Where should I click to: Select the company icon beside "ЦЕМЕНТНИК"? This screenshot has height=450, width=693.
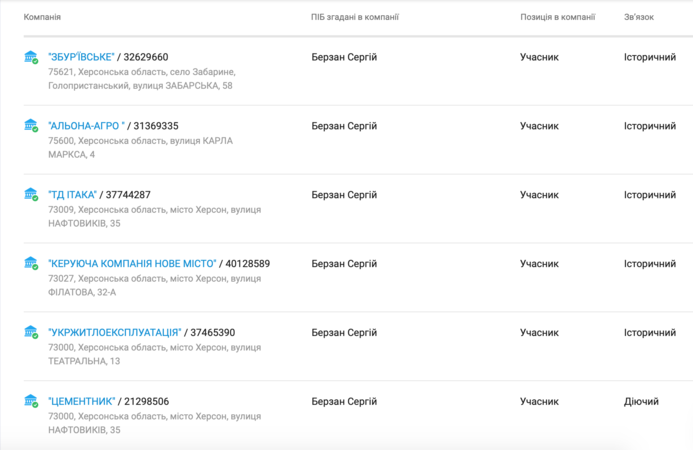[x=31, y=401]
